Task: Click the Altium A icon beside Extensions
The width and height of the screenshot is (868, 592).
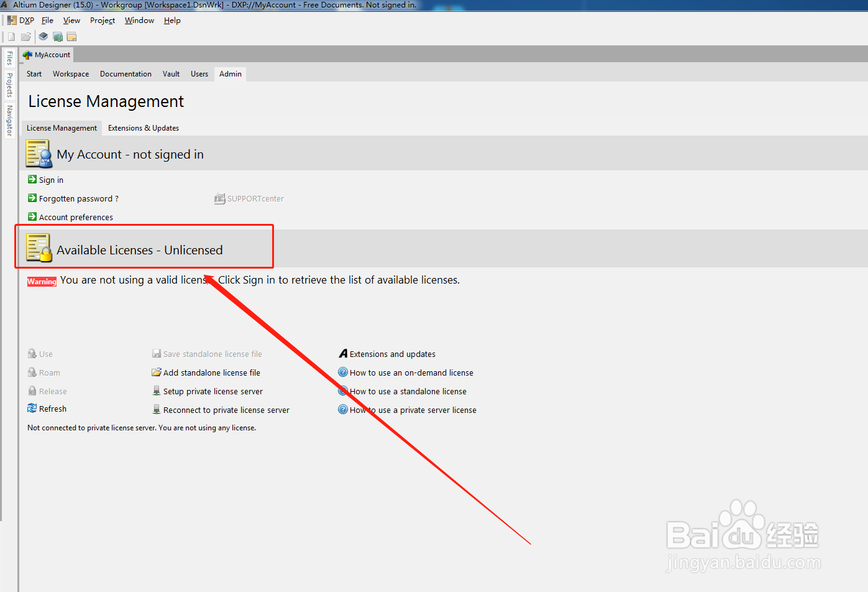Action: [x=343, y=354]
